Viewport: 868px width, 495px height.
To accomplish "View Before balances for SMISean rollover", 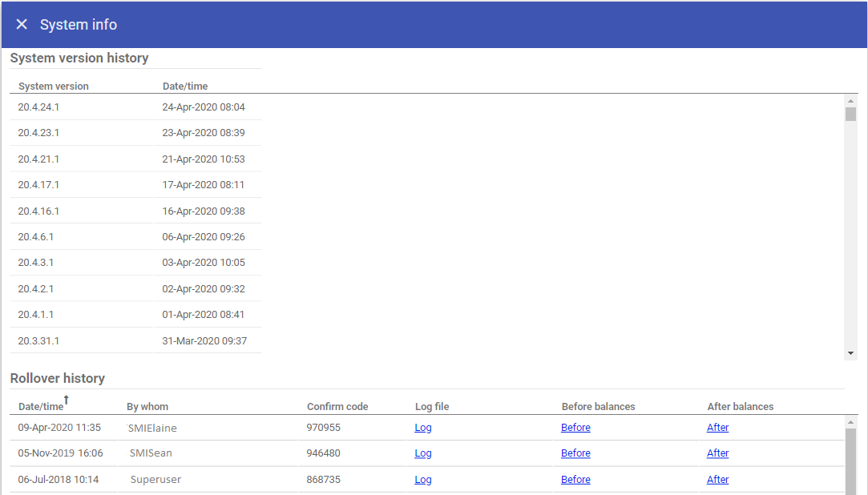I will [575, 453].
